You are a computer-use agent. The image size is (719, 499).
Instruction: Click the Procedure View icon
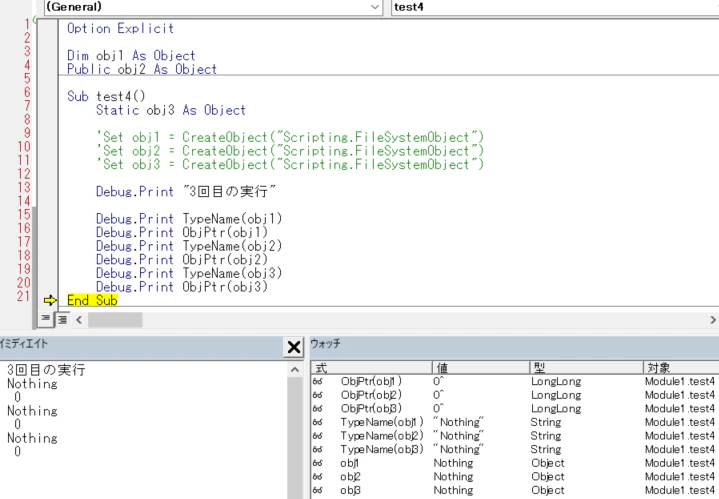45,318
